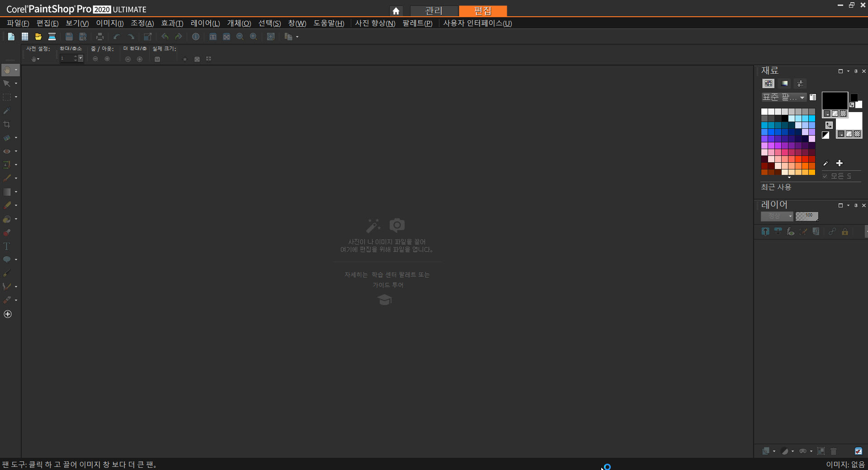Click the Materials palette options list button
This screenshot has width=868, height=470.
813,97
